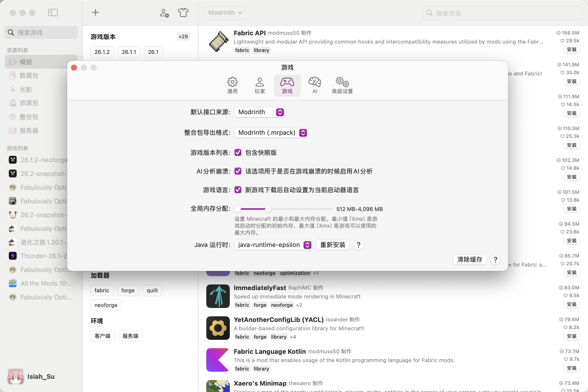Disable AI 分析崩溃 option
The image size is (588, 392).
(237, 171)
